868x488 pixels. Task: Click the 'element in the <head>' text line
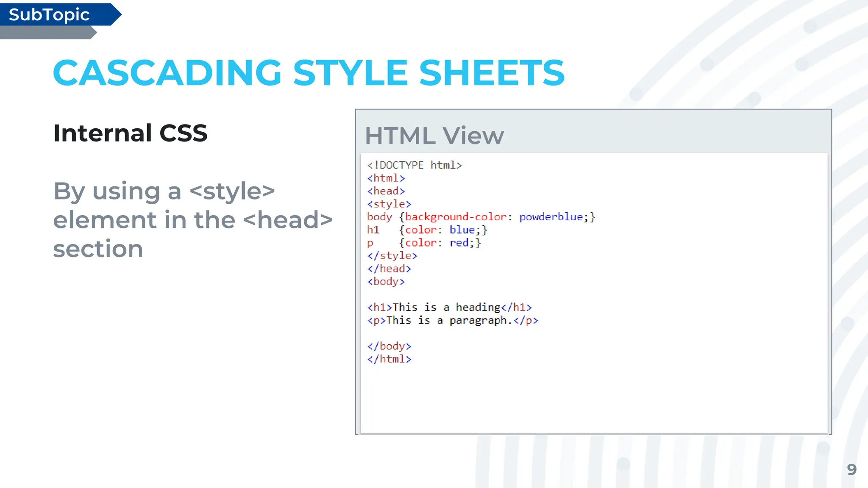point(193,220)
